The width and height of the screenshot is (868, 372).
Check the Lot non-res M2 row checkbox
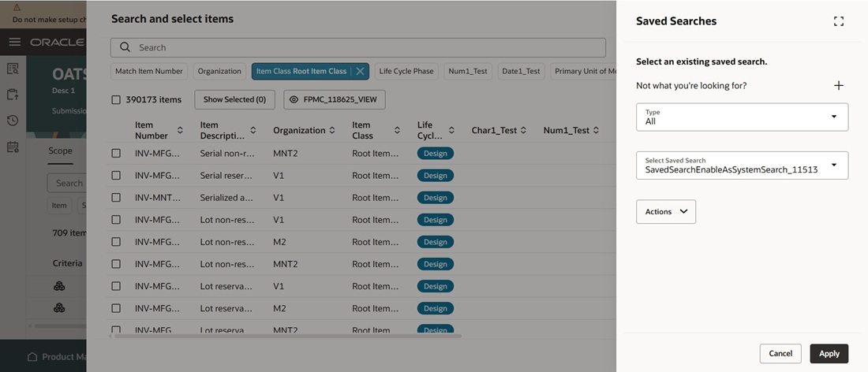click(116, 241)
